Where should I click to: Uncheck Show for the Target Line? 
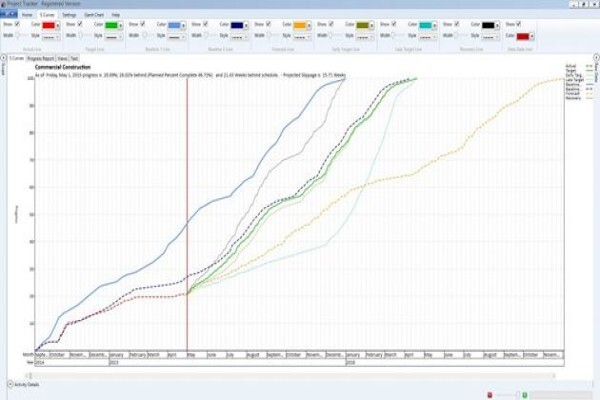point(80,24)
